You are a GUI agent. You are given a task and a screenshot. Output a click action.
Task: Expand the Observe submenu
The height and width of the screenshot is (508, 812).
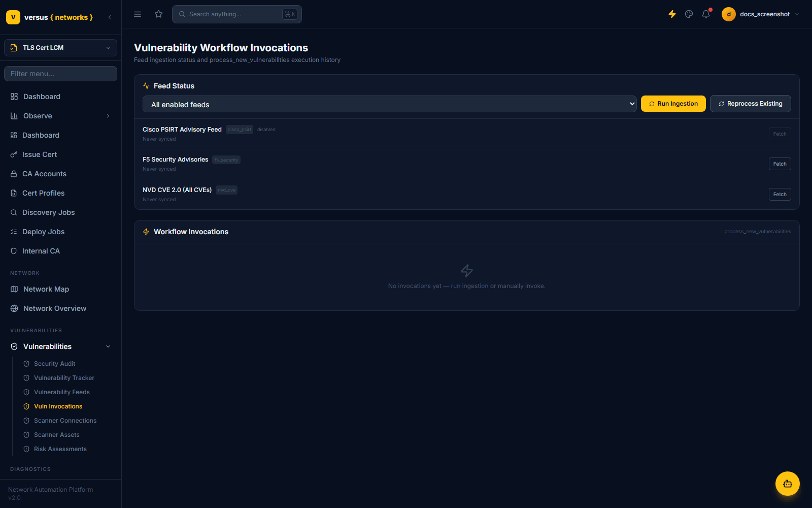click(60, 116)
